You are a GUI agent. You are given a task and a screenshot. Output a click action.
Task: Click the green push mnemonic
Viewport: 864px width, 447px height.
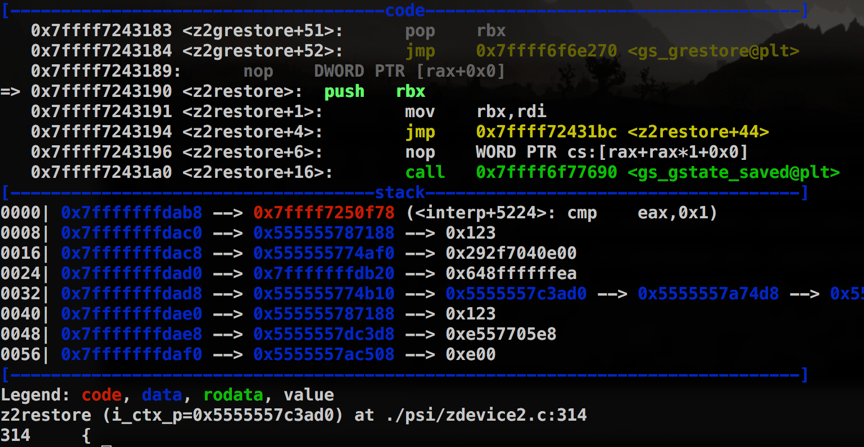tap(344, 92)
